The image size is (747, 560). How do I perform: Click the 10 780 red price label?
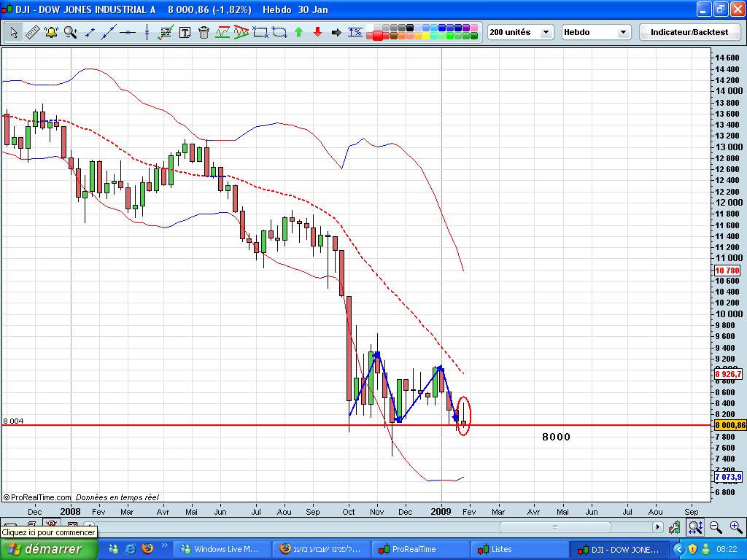[x=727, y=271]
